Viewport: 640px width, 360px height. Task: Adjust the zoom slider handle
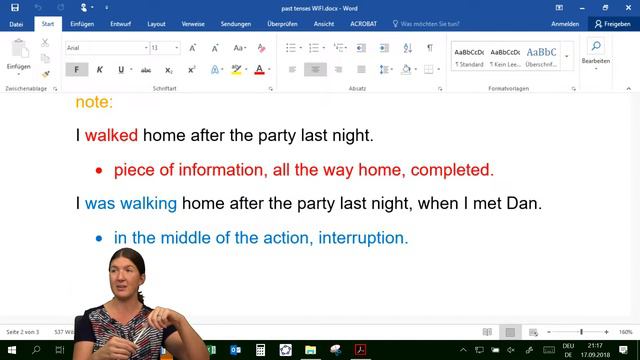pyautogui.click(x=581, y=332)
